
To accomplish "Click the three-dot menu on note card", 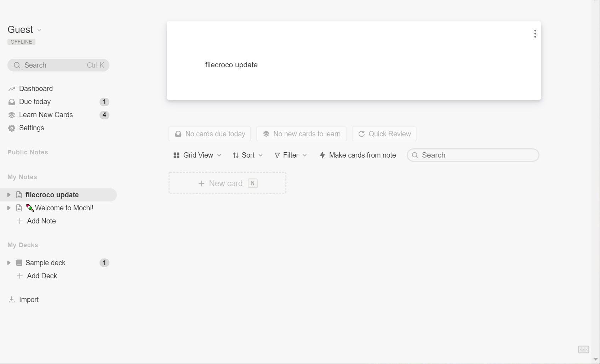I will click(x=535, y=34).
